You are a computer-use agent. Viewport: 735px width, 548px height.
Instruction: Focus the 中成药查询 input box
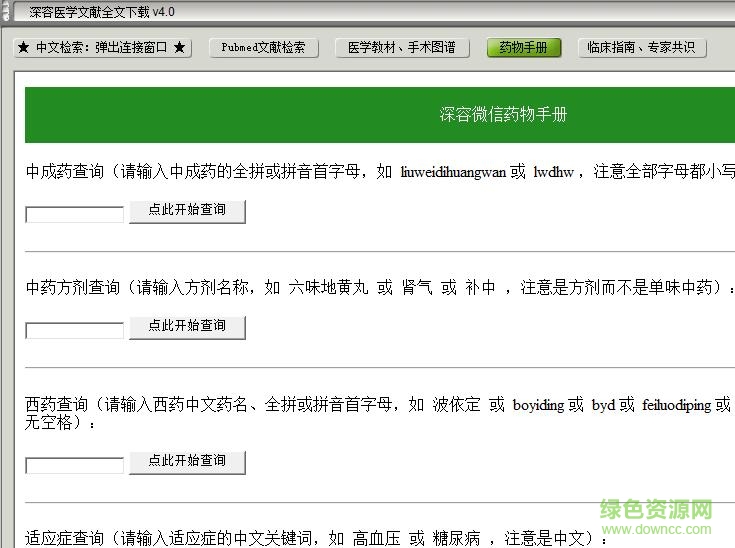click(x=75, y=215)
